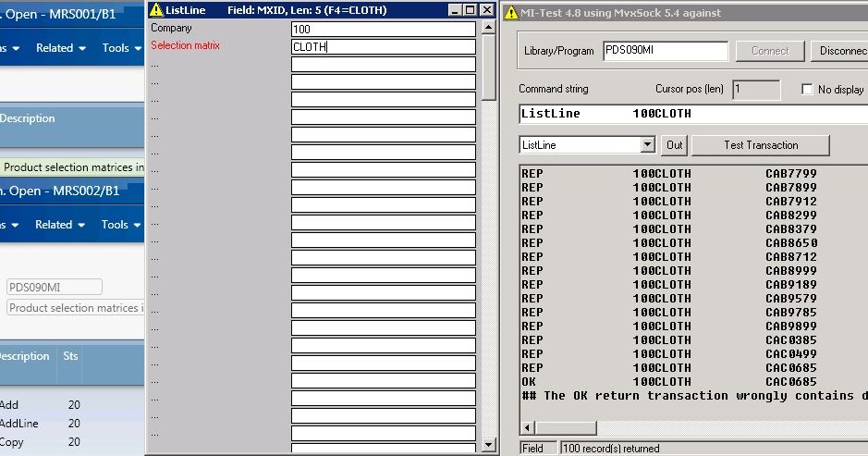868x456 pixels.
Task: Click scroll up arrow in ListLine window
Action: pyautogui.click(x=488, y=27)
